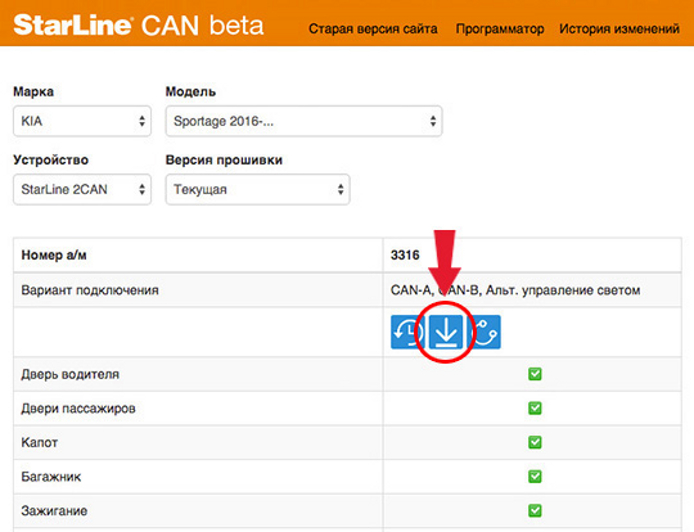This screenshot has height=532, width=694.
Task: Open the Модель dropdown showing Sportage 2016
Action: [304, 121]
